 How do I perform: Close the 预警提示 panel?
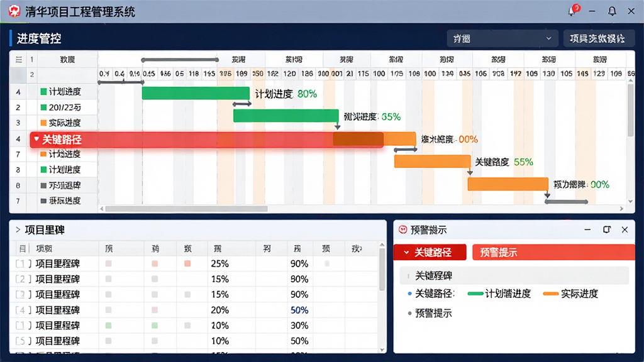coord(625,230)
